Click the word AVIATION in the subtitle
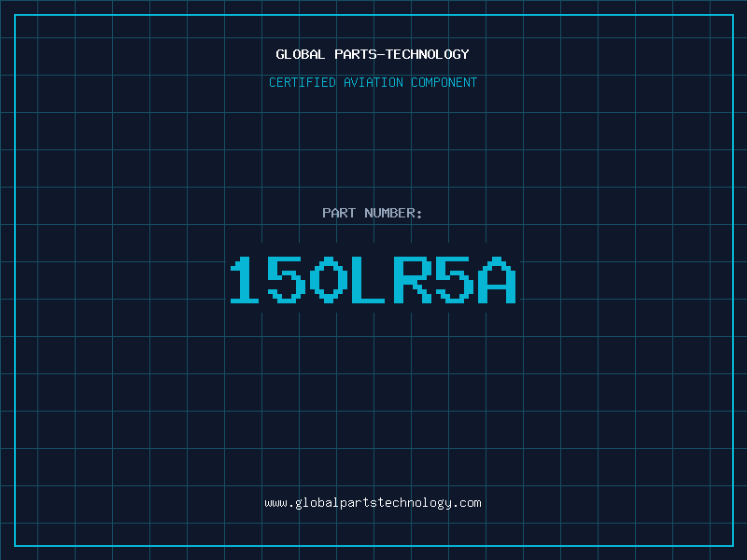 (373, 82)
